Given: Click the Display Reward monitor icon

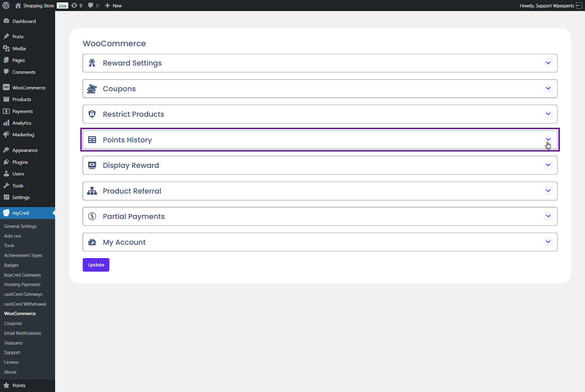Looking at the screenshot, I should click(92, 165).
